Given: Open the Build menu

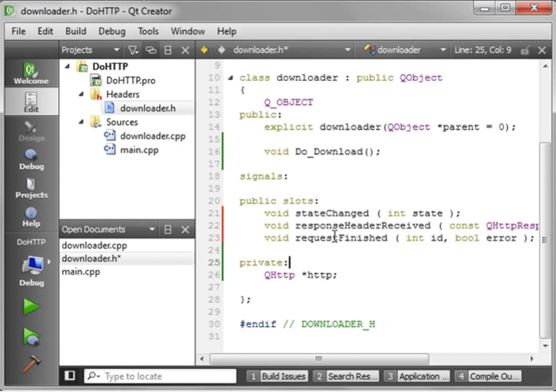Looking at the screenshot, I should 75,31.
